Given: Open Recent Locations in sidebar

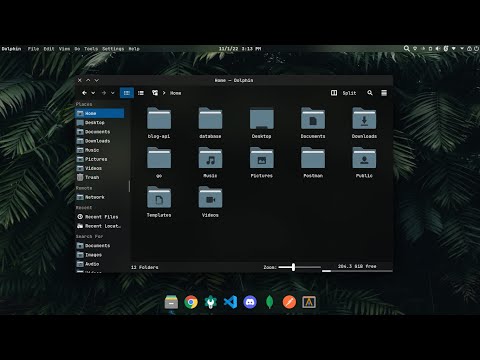Looking at the screenshot, I should [100, 226].
